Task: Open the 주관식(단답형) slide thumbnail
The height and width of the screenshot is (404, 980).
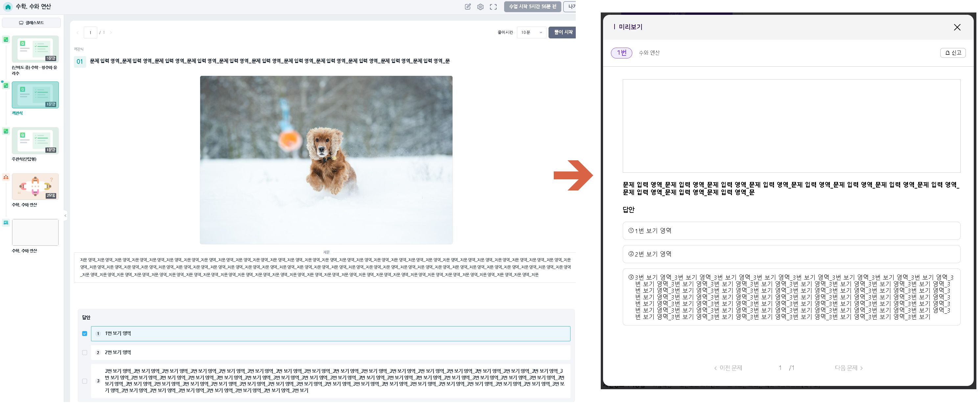Action: 35,141
